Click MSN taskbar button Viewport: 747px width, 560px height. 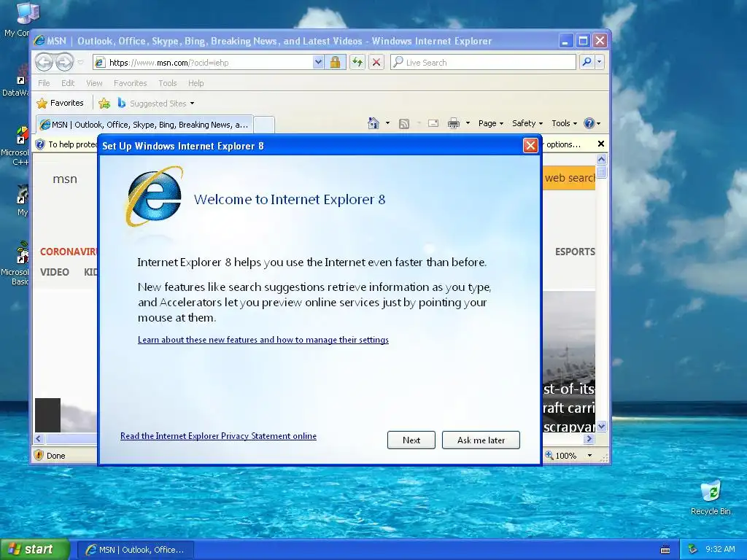tap(136, 550)
